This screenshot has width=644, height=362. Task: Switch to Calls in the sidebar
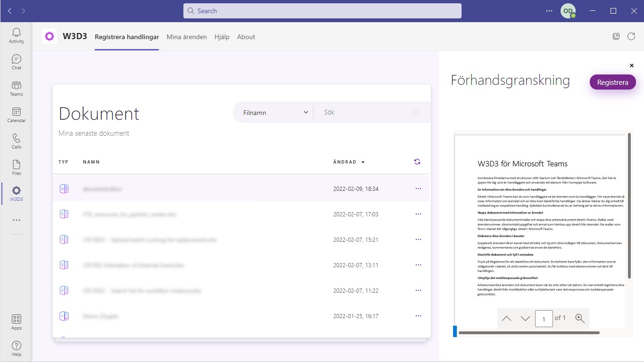click(x=17, y=141)
